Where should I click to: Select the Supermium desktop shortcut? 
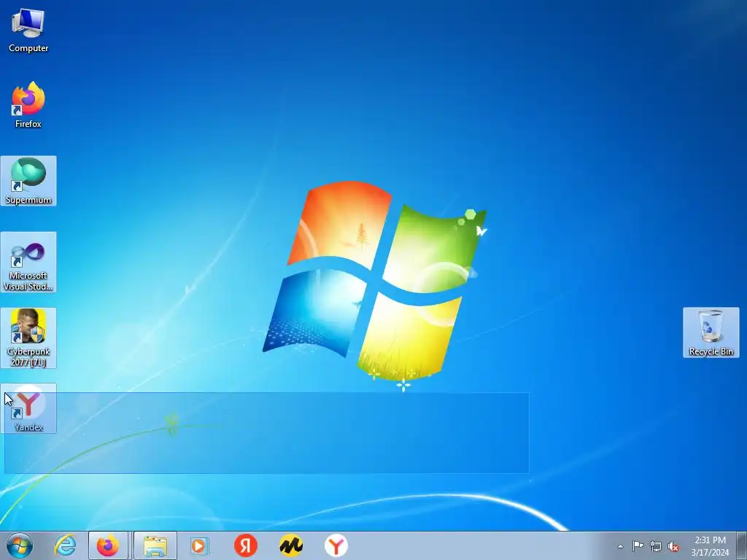coord(28,181)
